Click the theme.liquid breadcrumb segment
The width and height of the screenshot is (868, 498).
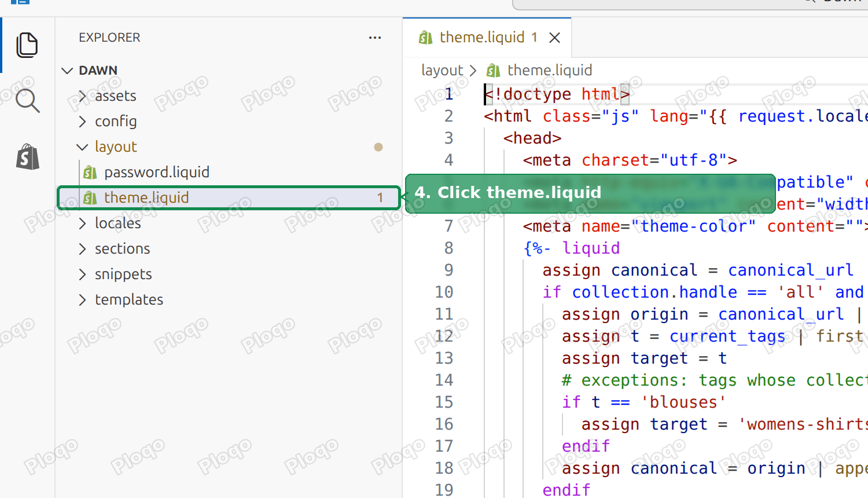[540, 70]
